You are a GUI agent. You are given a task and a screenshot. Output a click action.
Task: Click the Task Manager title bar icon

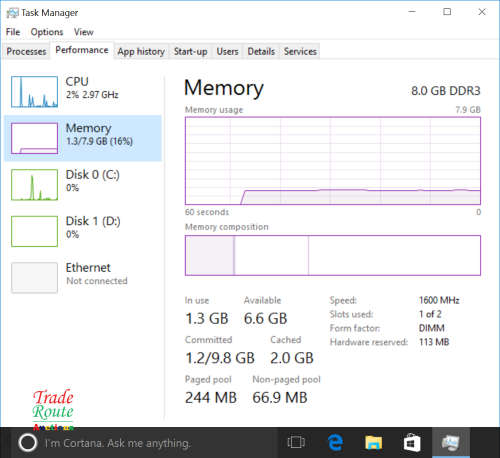(12, 13)
